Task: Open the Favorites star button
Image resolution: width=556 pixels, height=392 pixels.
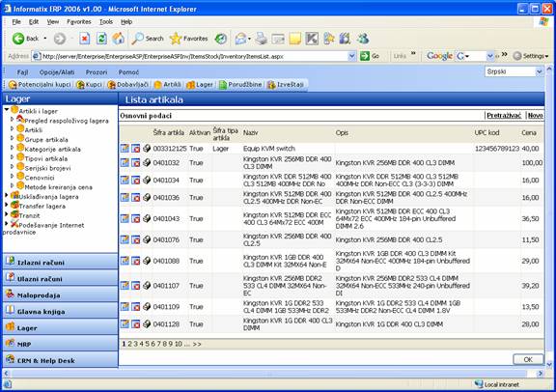Action: [x=188, y=39]
